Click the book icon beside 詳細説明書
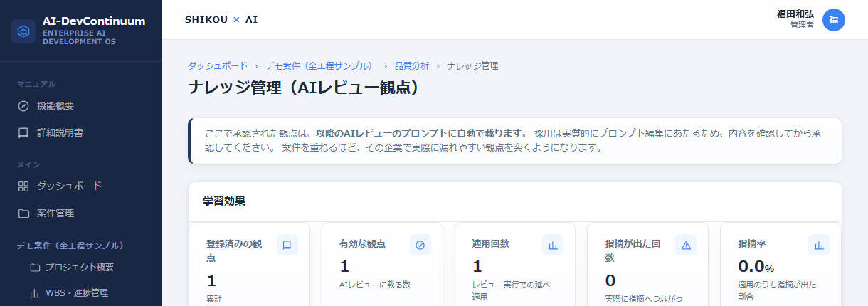868x306 pixels. (x=23, y=132)
